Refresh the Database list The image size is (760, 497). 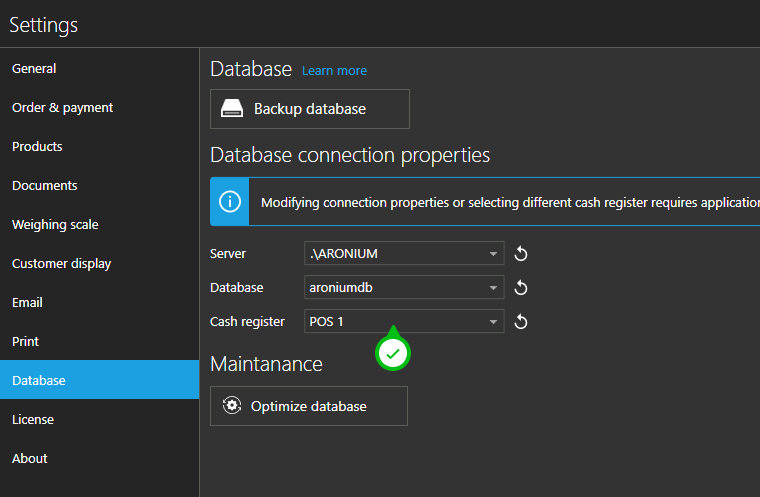(521, 288)
